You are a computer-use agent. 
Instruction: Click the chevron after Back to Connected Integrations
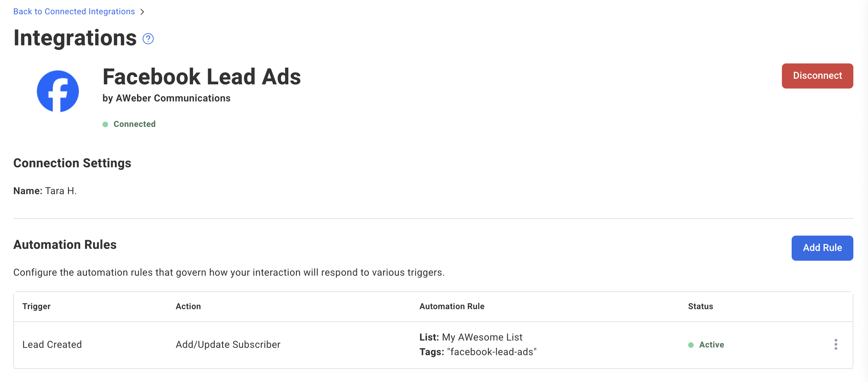tap(142, 12)
